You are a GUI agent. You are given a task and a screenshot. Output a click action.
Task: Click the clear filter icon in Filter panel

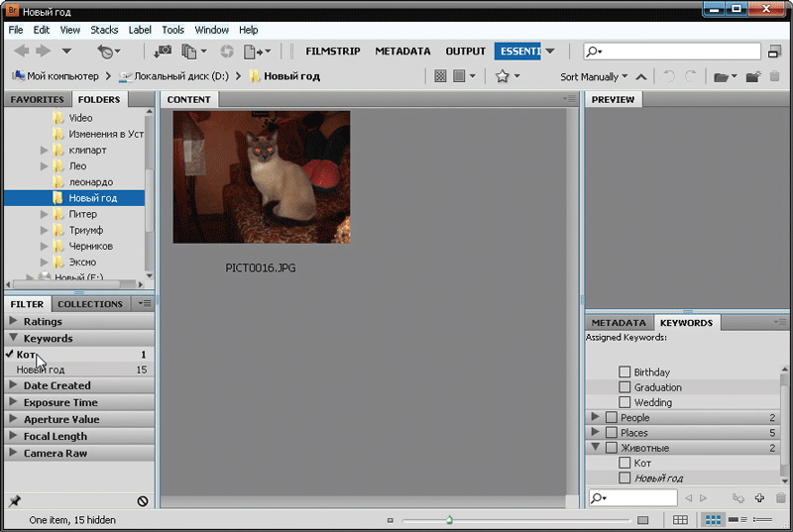tap(143, 501)
